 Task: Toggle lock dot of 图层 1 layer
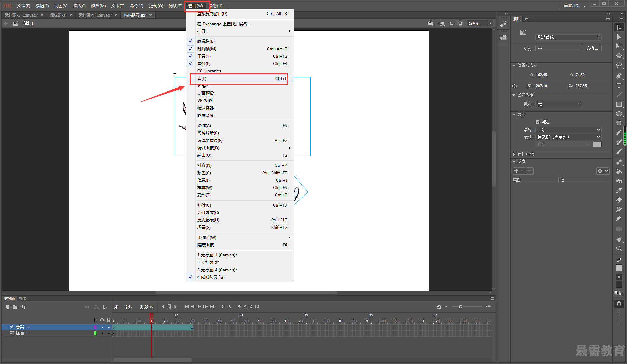(109, 333)
